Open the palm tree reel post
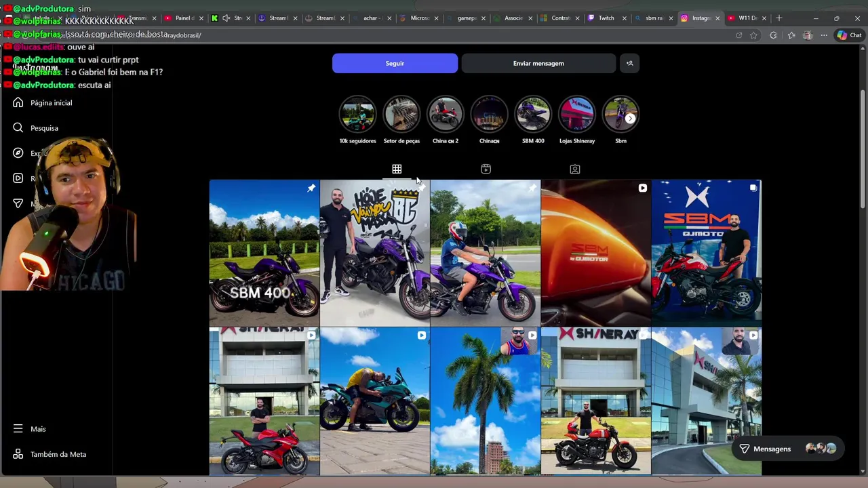The width and height of the screenshot is (868, 488). click(485, 401)
